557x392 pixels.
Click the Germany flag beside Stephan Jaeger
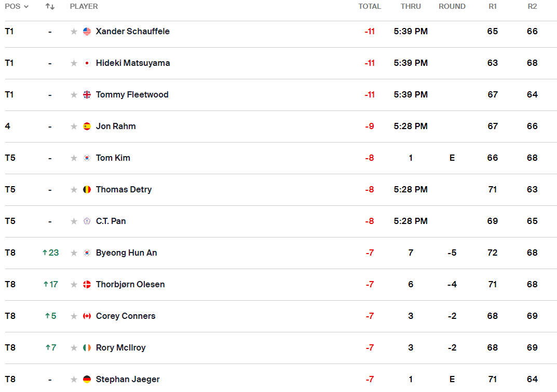pyautogui.click(x=87, y=379)
